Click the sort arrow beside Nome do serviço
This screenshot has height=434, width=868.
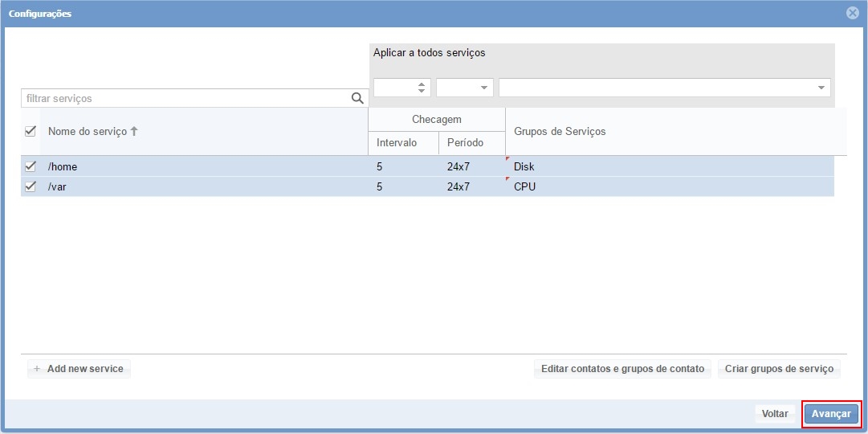[134, 131]
